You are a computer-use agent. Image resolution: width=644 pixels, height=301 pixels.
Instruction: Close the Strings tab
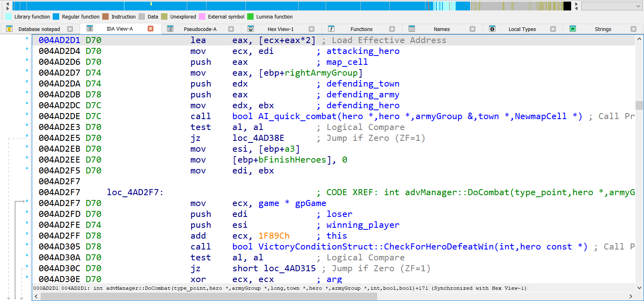click(x=634, y=29)
